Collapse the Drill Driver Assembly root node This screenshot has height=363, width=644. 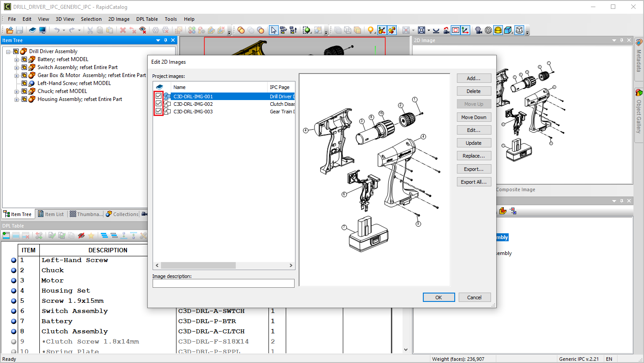[x=8, y=51]
